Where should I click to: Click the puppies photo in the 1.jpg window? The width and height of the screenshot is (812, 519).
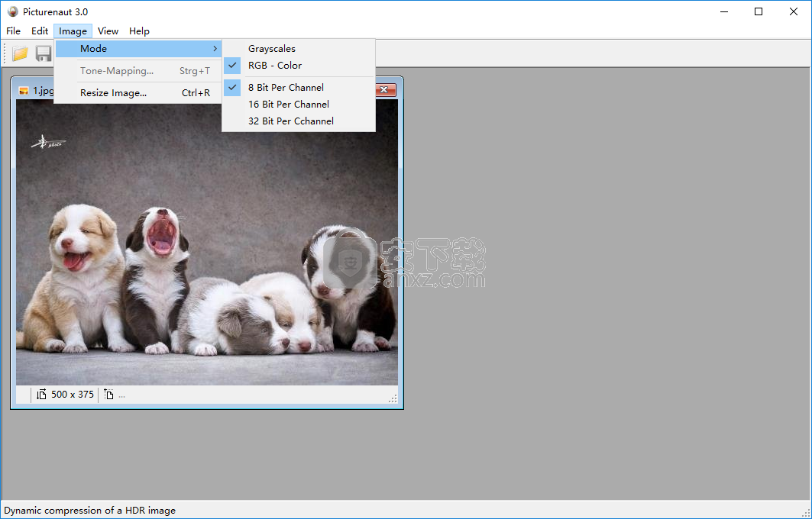(x=207, y=242)
